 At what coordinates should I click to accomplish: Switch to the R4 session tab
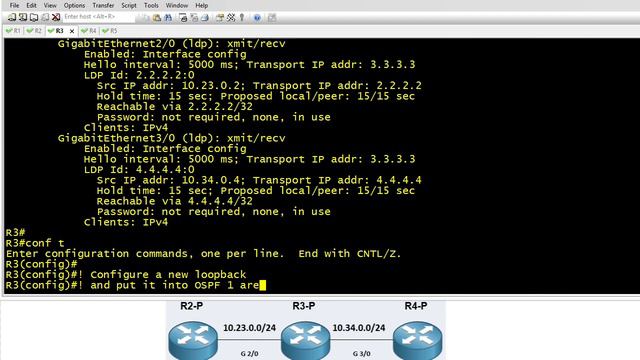(89, 31)
